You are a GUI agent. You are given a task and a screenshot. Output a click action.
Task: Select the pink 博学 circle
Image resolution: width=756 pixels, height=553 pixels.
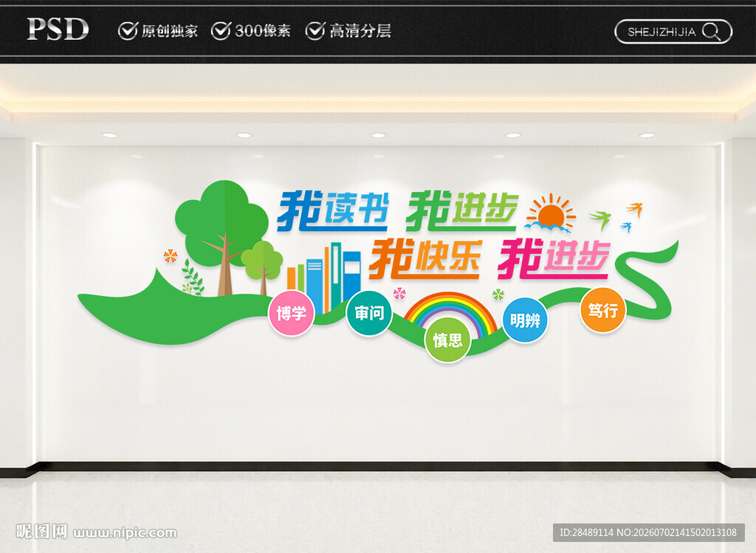tap(291, 313)
